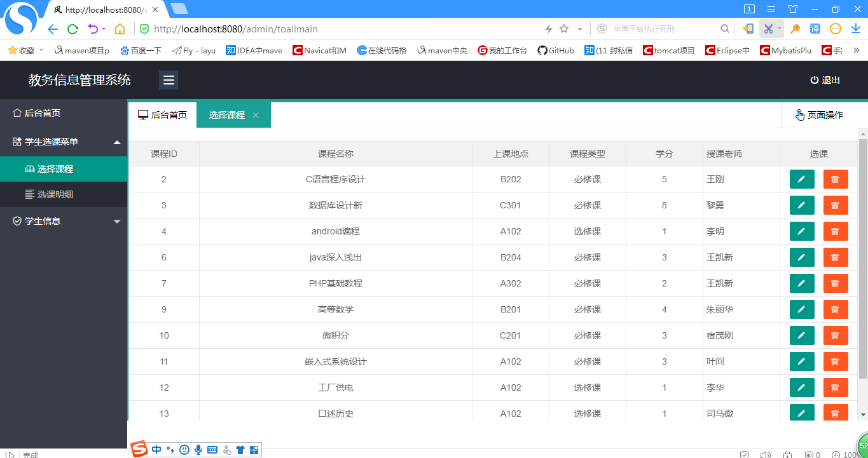Select the android编程 course edit icon

[x=802, y=231]
